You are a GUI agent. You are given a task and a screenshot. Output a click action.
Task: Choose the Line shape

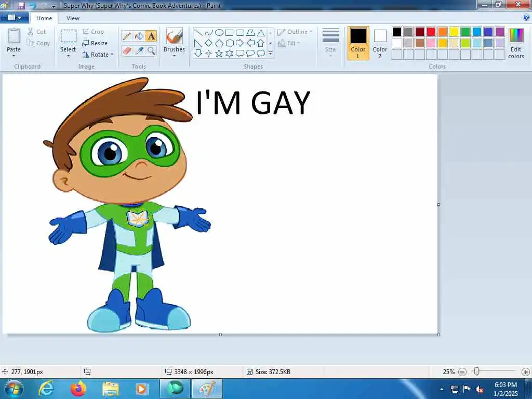click(198, 33)
